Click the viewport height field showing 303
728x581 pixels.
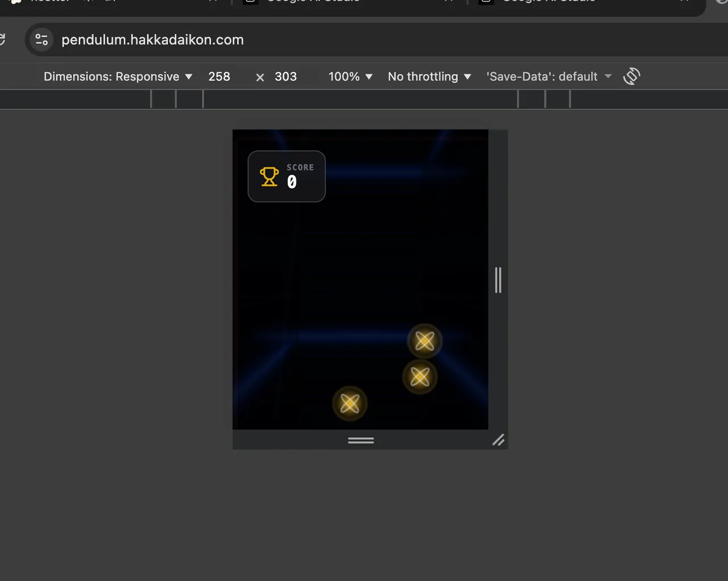point(286,77)
